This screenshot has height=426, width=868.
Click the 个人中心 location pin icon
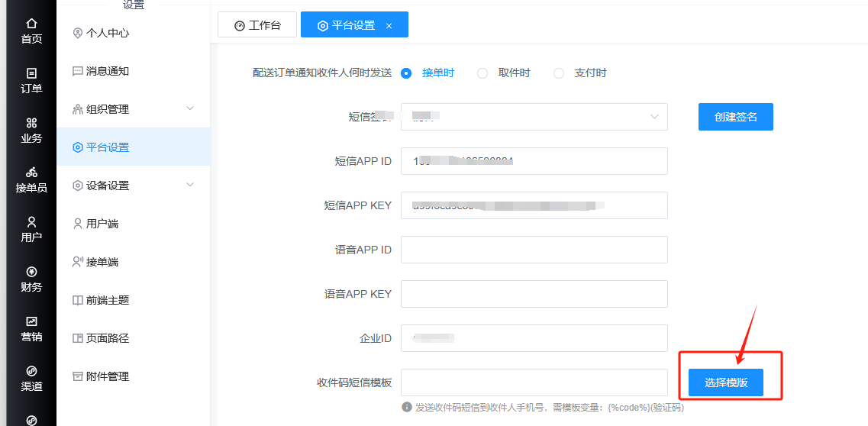pyautogui.click(x=78, y=33)
